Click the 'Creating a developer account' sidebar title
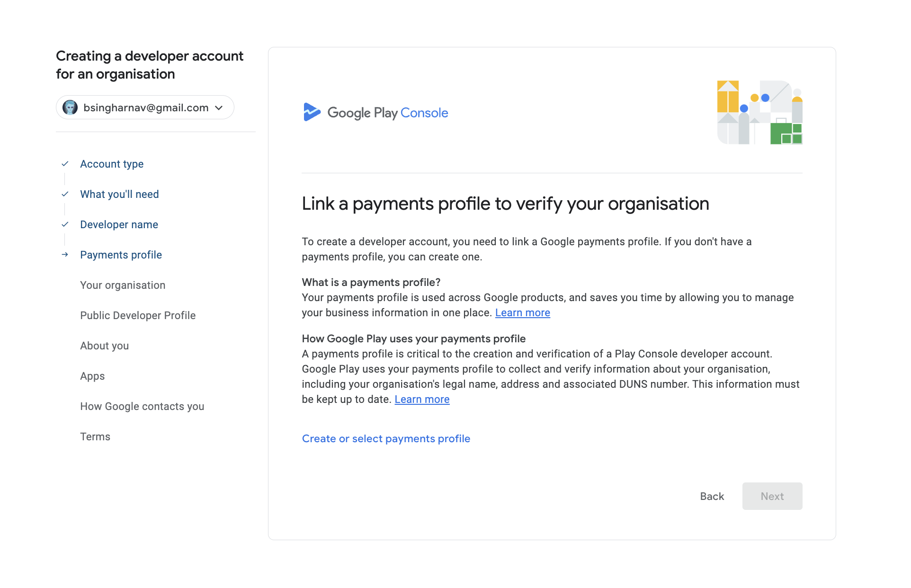This screenshot has height=588, width=911. click(x=150, y=65)
